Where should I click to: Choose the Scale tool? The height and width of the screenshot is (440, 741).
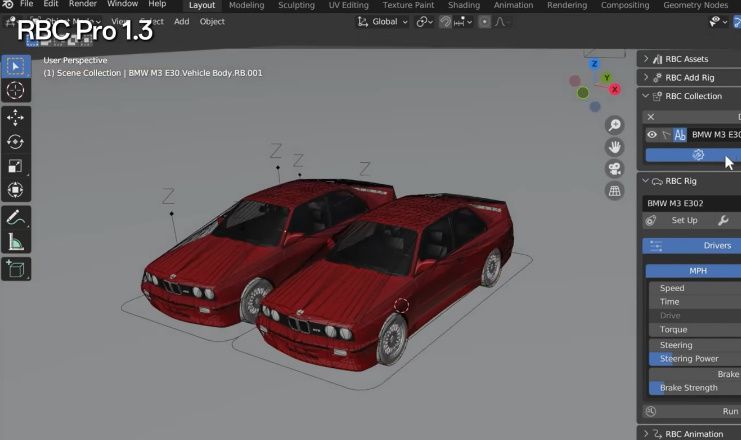(x=16, y=166)
